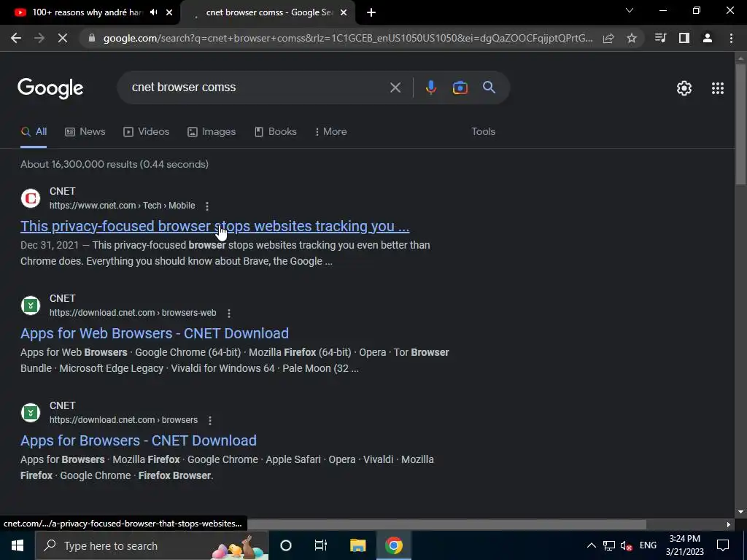Open the media control icon

click(660, 38)
